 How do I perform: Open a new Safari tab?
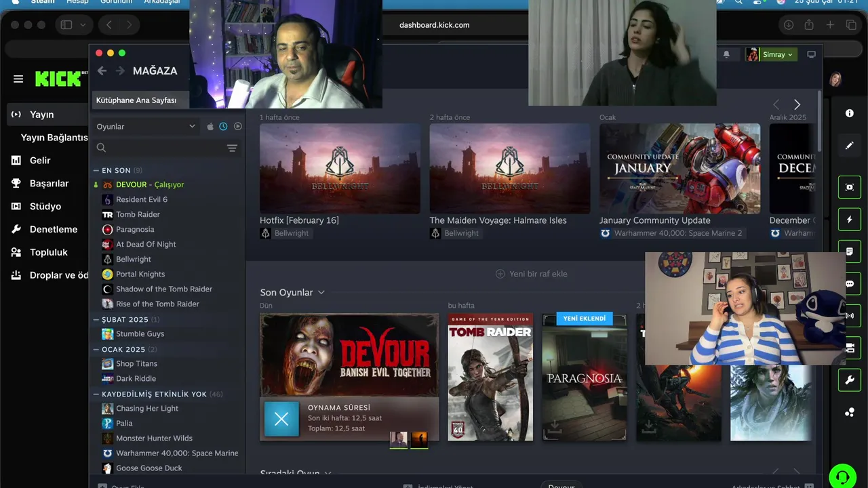pyautogui.click(x=830, y=25)
